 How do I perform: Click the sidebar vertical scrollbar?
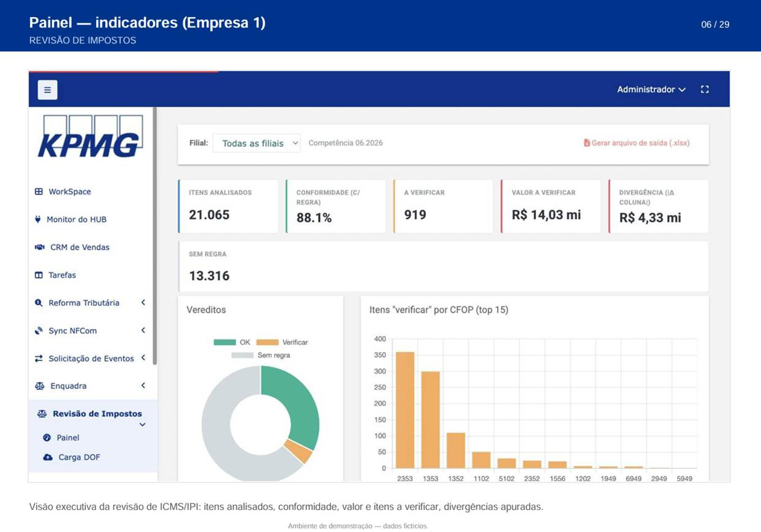[155, 236]
